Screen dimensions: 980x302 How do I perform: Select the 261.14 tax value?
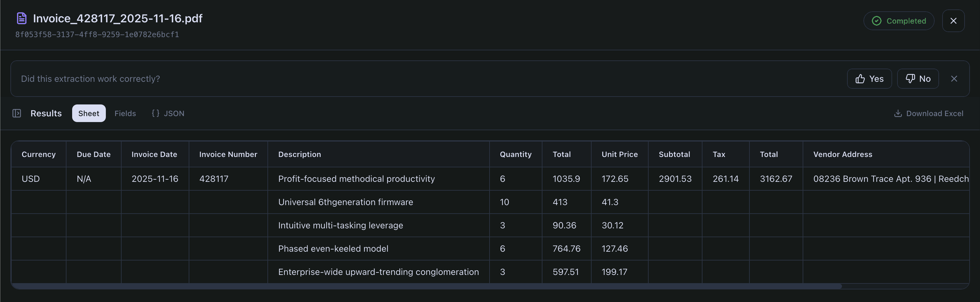(725, 179)
